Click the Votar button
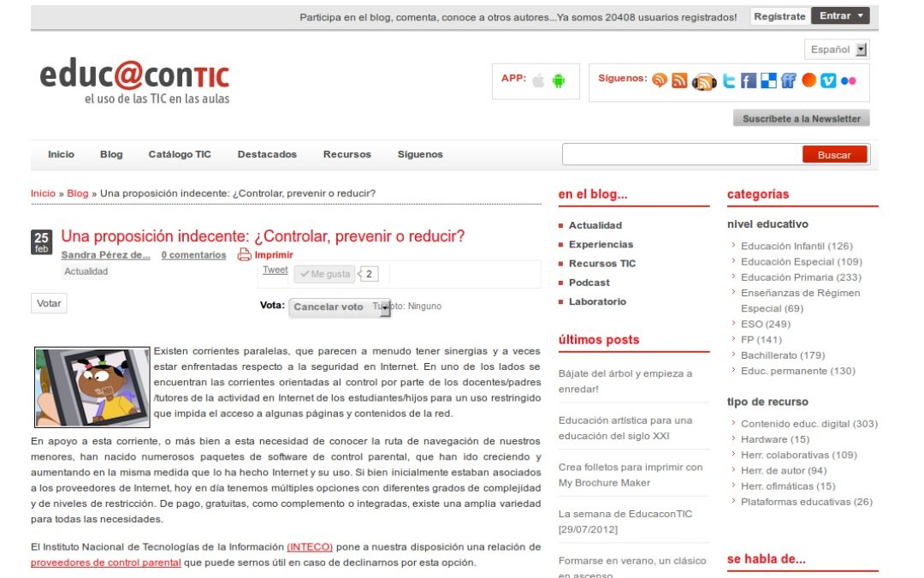The width and height of the screenshot is (924, 578). (49, 303)
